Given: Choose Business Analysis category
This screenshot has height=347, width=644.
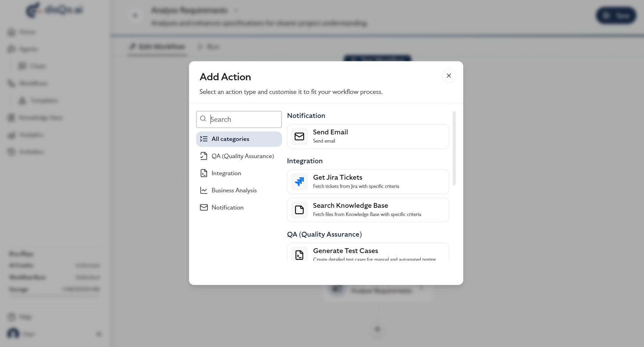Looking at the screenshot, I should click(239, 190).
